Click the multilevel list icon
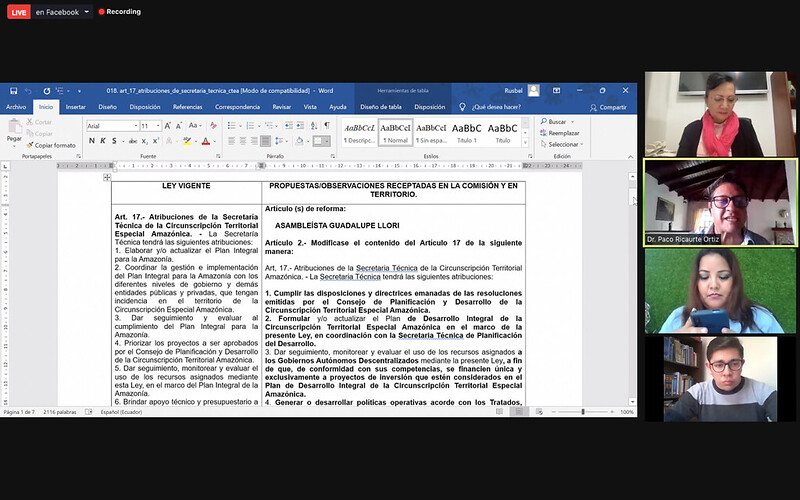 pos(269,126)
